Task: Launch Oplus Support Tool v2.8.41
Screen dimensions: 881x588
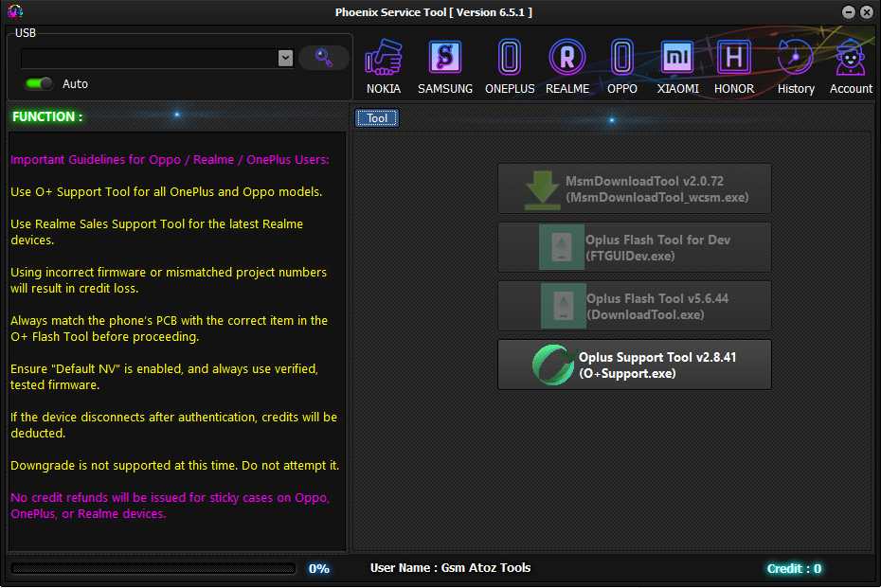Action: [634, 365]
